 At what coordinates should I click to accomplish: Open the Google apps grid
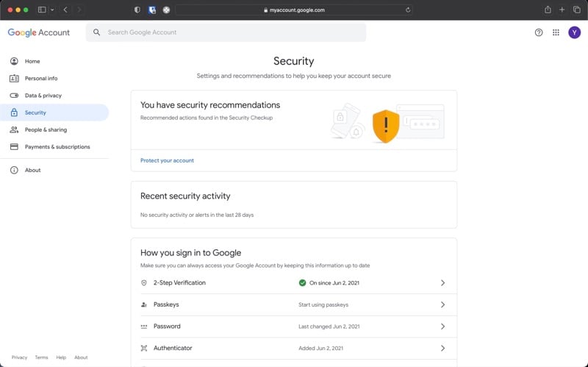click(x=556, y=32)
